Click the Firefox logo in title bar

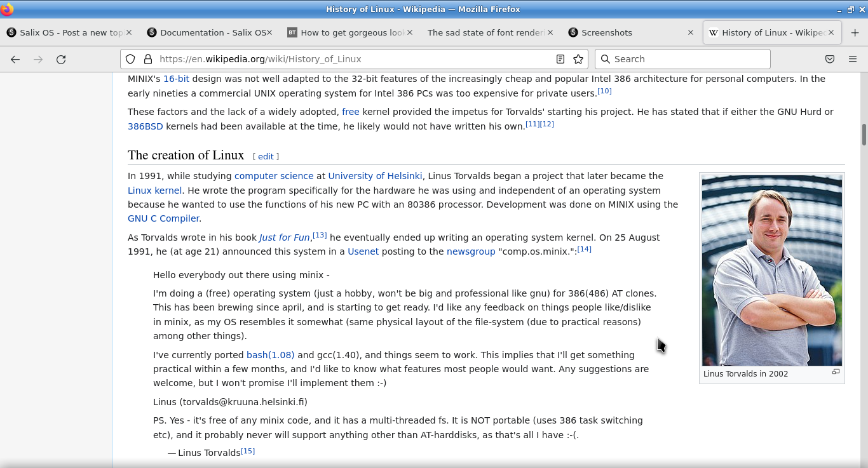(x=7, y=9)
